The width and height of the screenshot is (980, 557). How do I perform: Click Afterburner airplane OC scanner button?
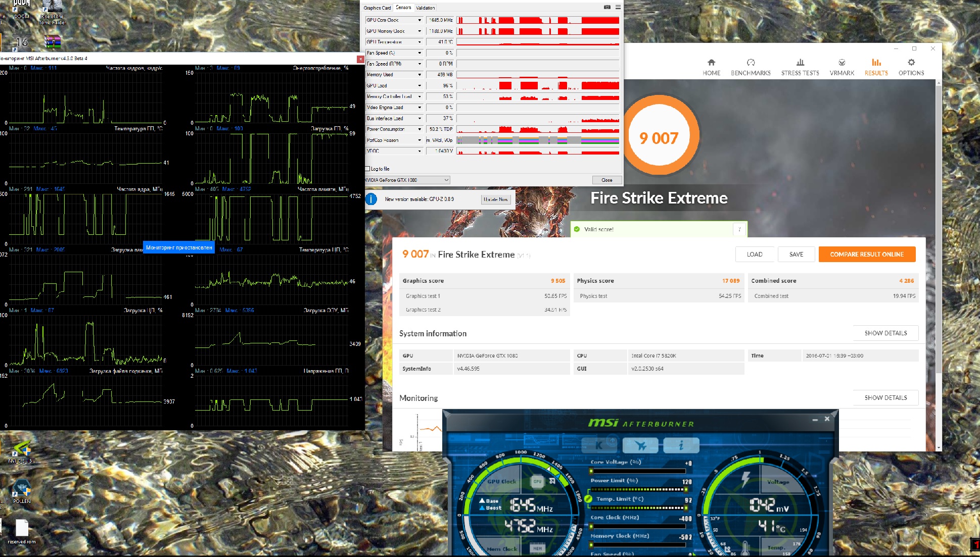tap(640, 445)
